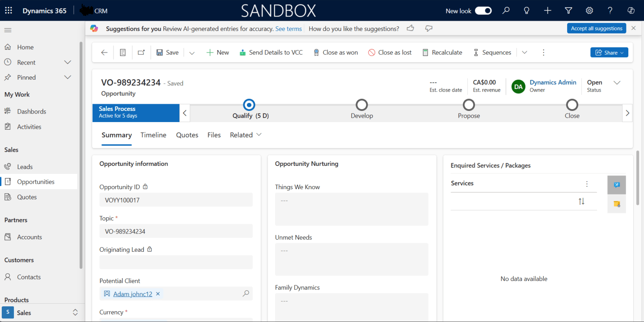Screen dimensions: 644x322
Task: Open the Copilot icon in top bar
Action: (631, 11)
